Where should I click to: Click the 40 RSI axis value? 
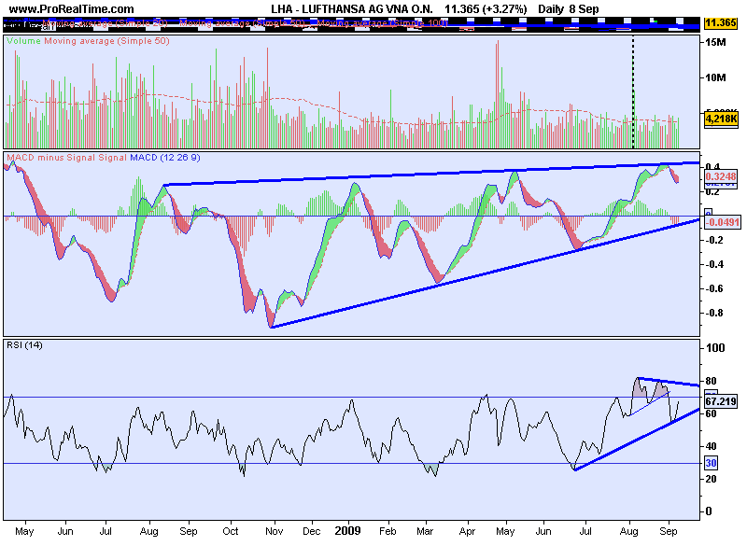click(x=712, y=447)
